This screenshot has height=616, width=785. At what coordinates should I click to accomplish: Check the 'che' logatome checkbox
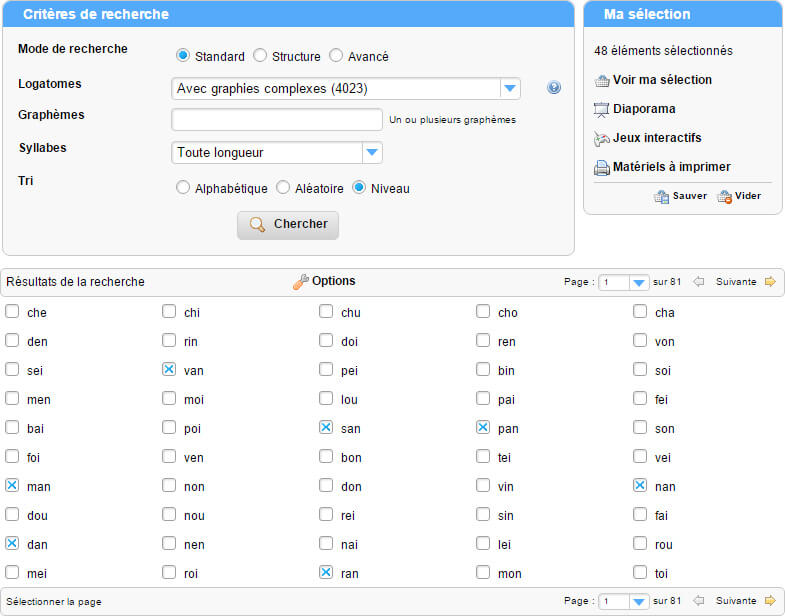[x=12, y=312]
